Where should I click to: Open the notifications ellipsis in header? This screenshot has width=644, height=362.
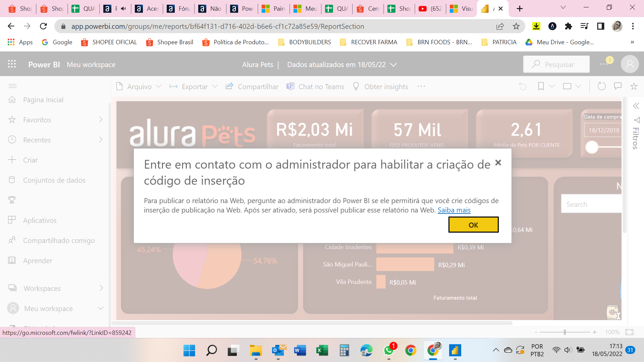pos(604,64)
